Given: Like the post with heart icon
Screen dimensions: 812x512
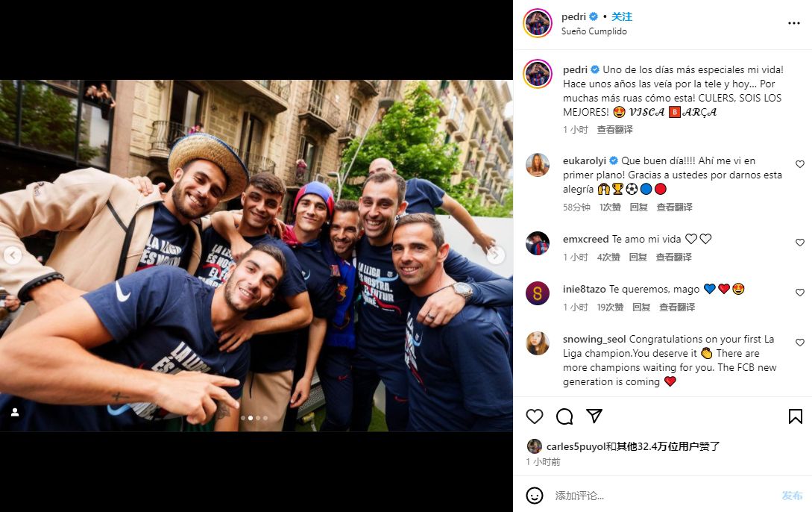Looking at the screenshot, I should pos(535,416).
